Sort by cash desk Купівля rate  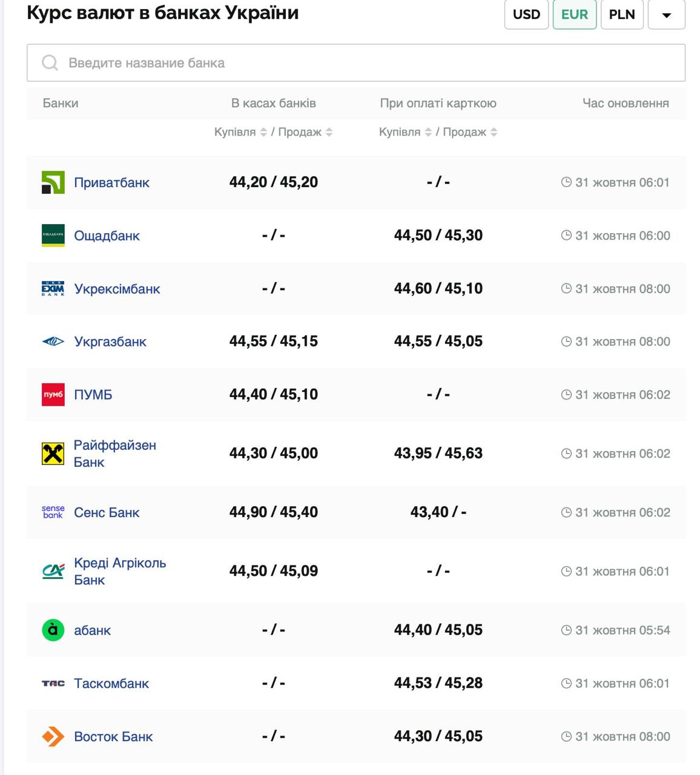click(263, 132)
